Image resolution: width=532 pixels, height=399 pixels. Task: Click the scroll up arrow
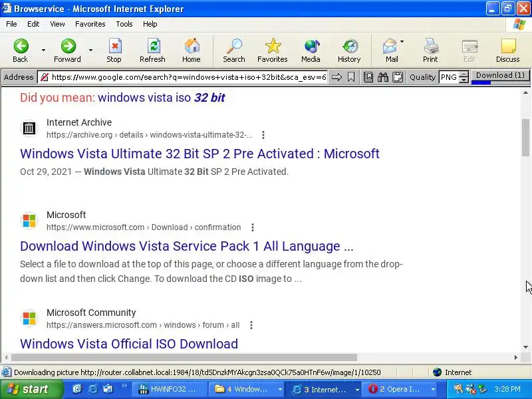click(x=525, y=92)
